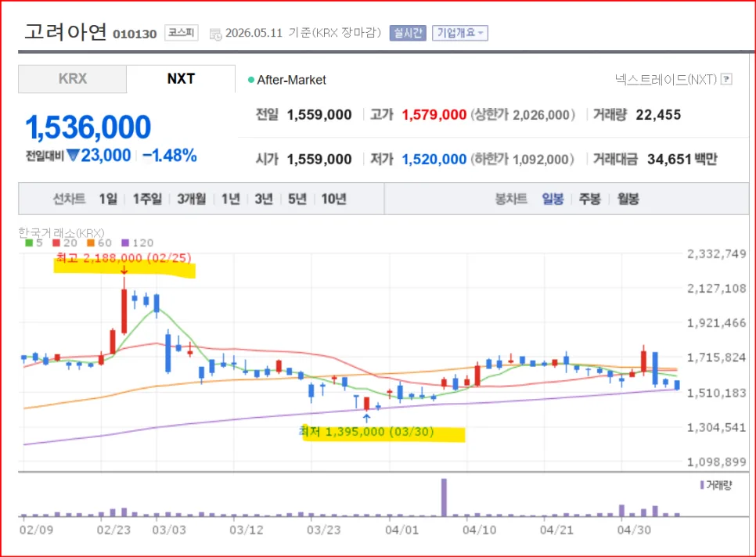Click the red 20-day moving average legend swatch
Viewport: 756px width, 557px height.
(x=56, y=243)
